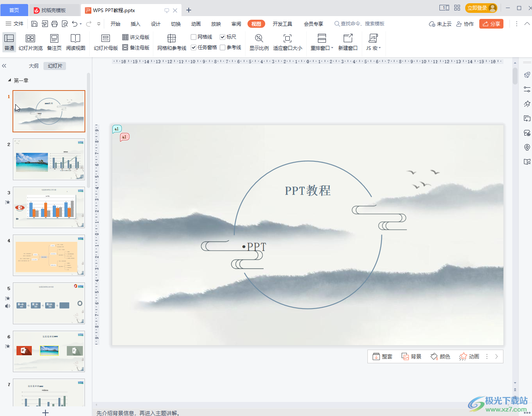
Task: Click the cyan a1 comment marker
Action: (117, 129)
